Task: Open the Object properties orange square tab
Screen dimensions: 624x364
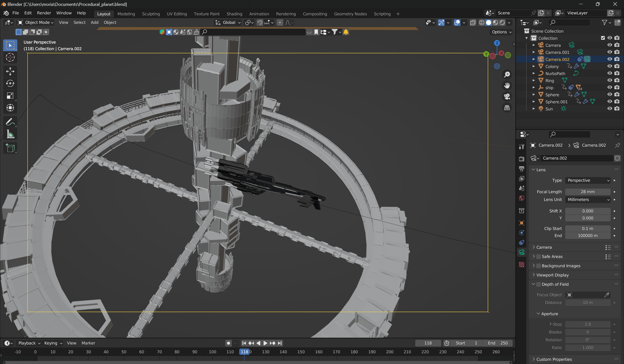Action: 521,223
